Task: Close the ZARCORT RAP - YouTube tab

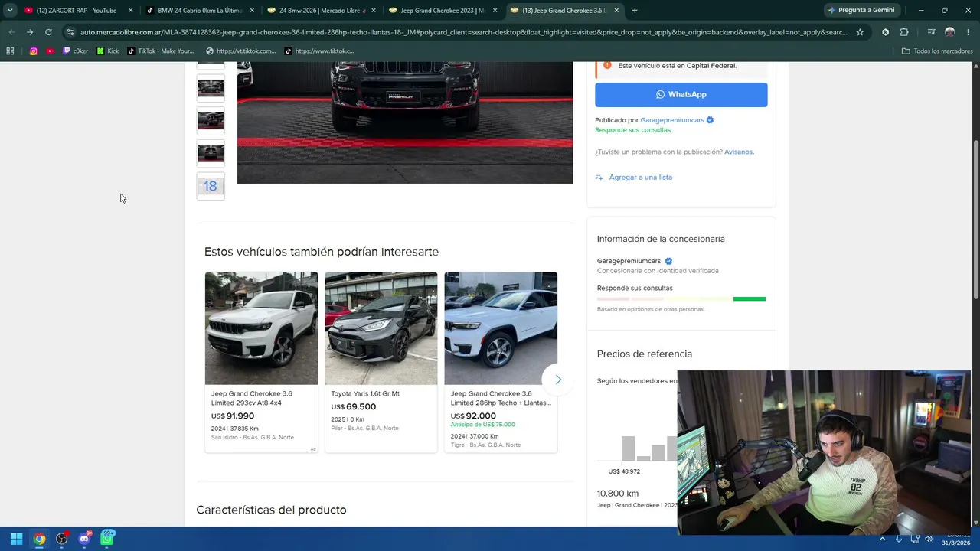Action: [131, 11]
